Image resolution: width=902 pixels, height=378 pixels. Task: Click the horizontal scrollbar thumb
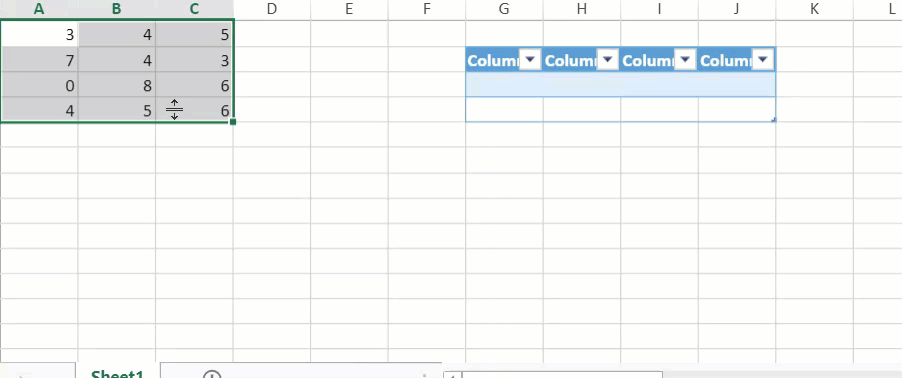563,375
